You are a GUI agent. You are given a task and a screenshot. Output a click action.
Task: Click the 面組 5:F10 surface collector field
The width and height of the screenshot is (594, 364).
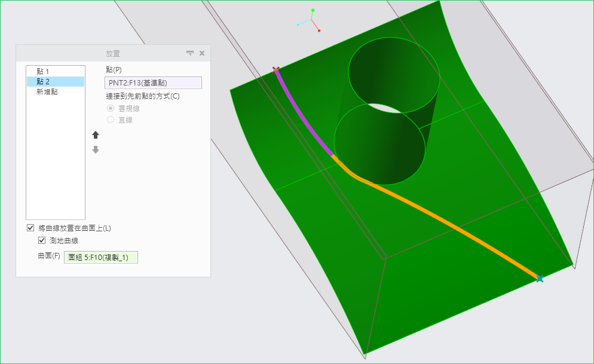click(x=100, y=258)
